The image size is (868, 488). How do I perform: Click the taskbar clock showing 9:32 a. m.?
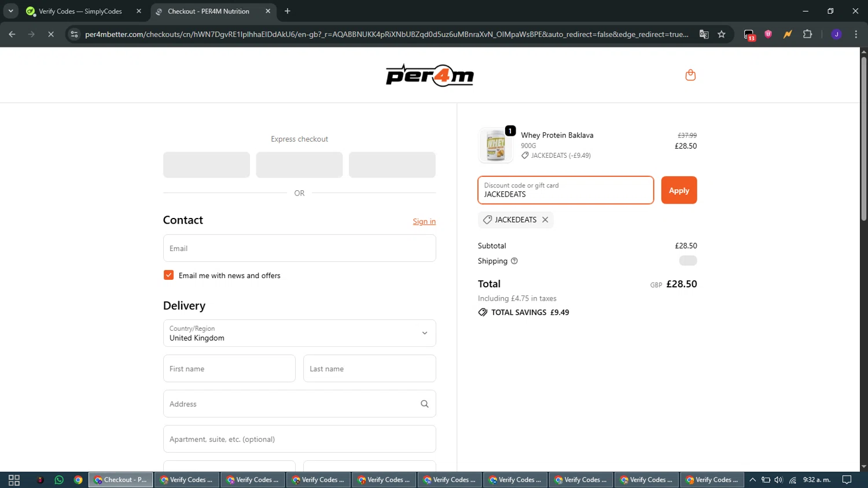tap(816, 480)
